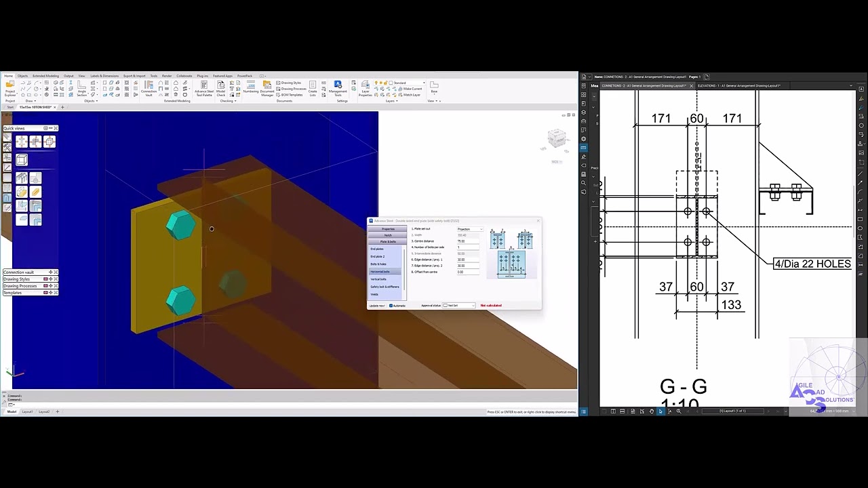Switch to the Layout1 tab
The width and height of the screenshot is (868, 488).
[27, 411]
